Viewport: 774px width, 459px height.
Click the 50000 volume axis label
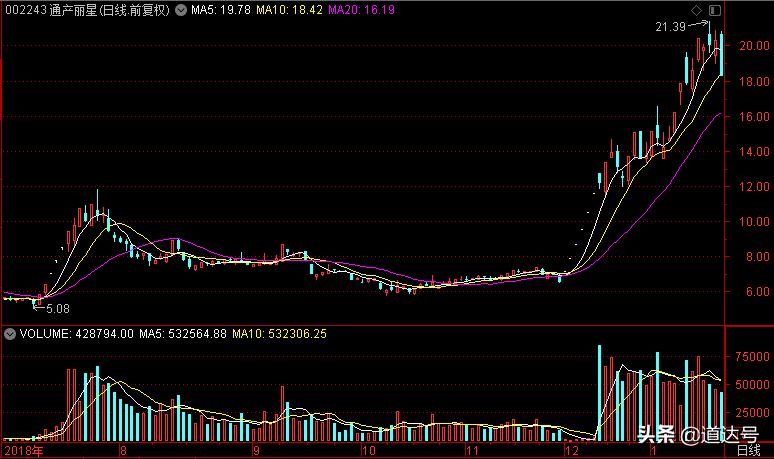point(752,384)
